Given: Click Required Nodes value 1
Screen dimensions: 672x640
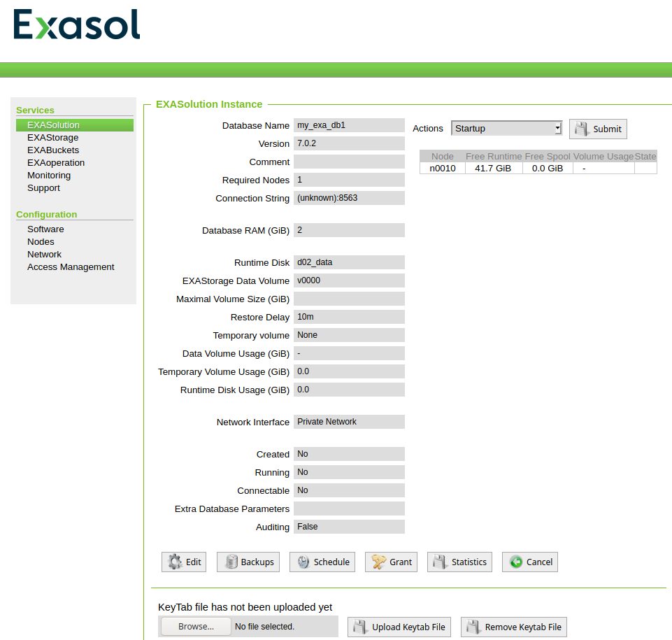Looking at the screenshot, I should [349, 180].
